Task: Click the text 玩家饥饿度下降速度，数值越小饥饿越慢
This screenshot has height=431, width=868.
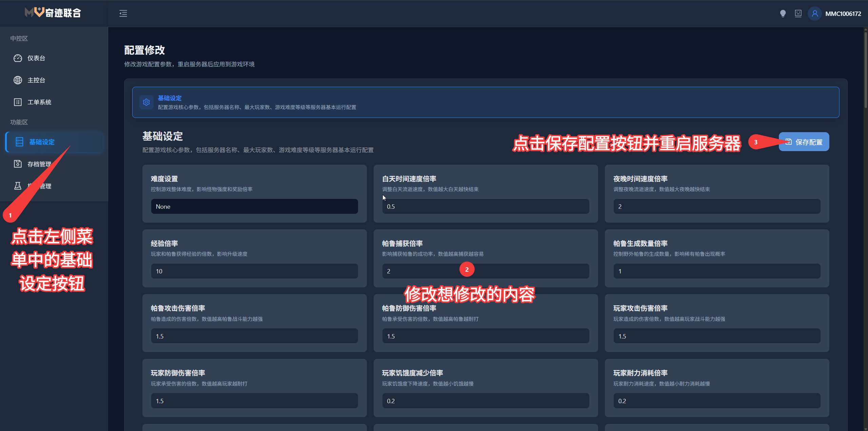Action: (428, 384)
